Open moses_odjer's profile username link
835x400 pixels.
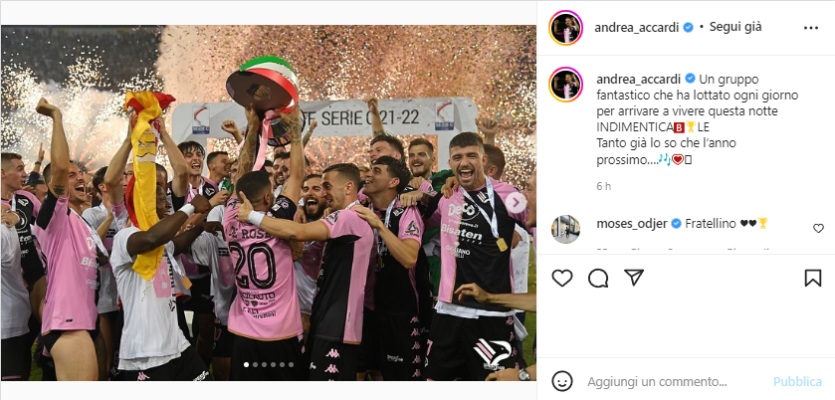click(632, 224)
